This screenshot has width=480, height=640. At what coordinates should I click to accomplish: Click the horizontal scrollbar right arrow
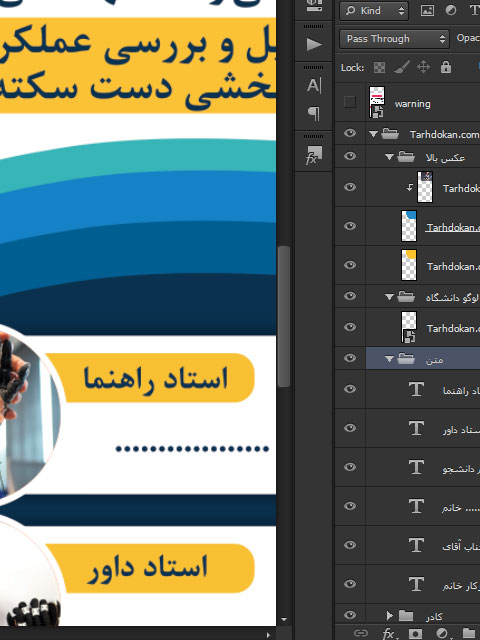click(268, 635)
